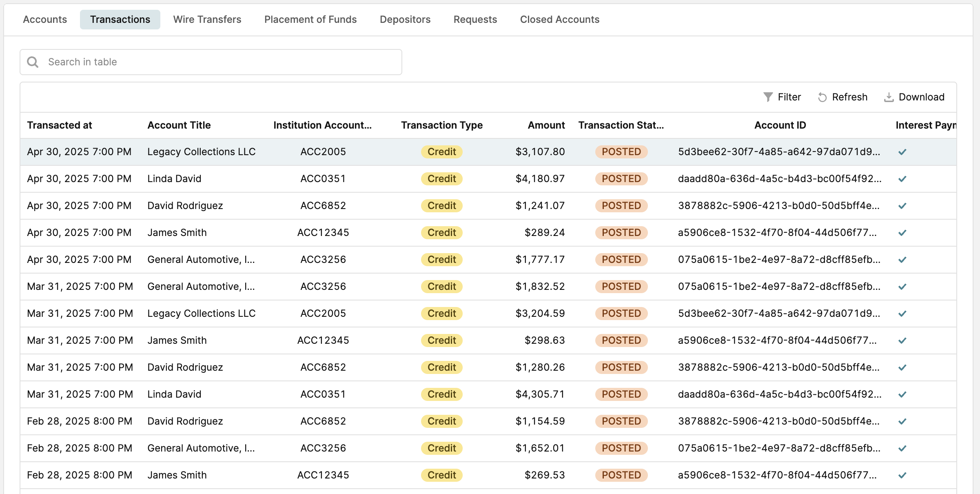Screen dimensions: 980x494
Task: Click interest checkmark for $1,777.17 row
Action: point(902,260)
